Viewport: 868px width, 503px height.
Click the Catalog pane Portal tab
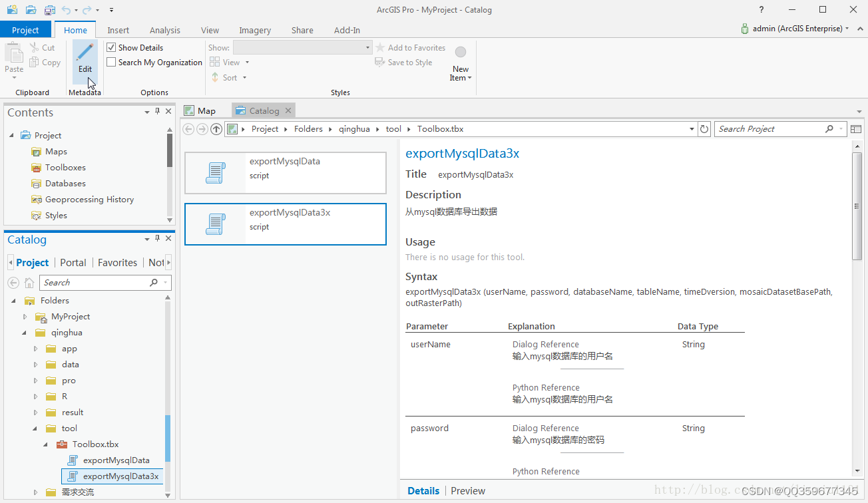click(x=73, y=263)
